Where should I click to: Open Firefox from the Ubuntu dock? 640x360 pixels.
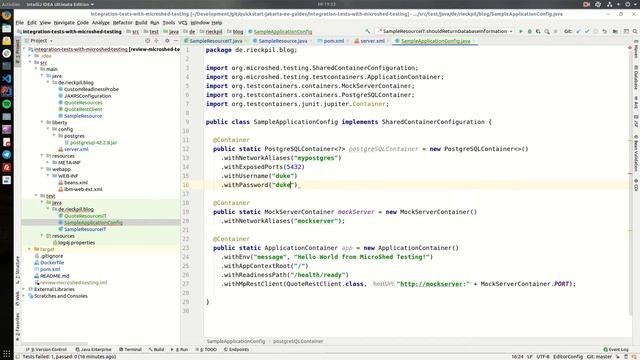click(x=7, y=16)
